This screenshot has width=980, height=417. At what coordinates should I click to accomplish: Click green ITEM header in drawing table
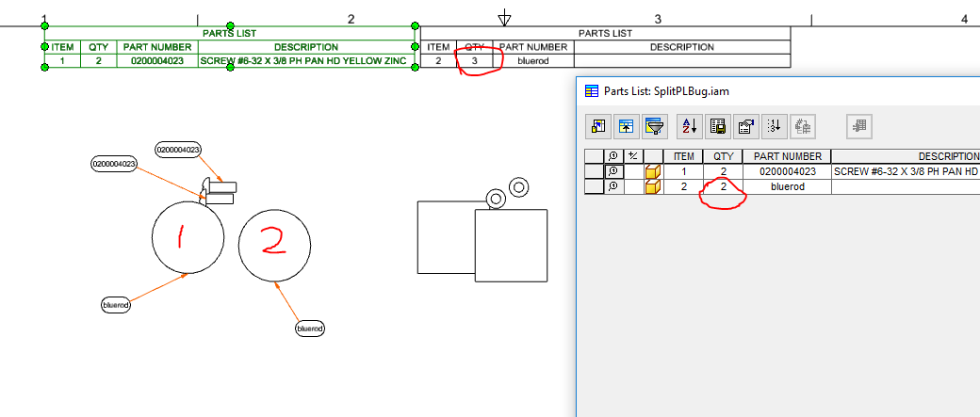[62, 47]
